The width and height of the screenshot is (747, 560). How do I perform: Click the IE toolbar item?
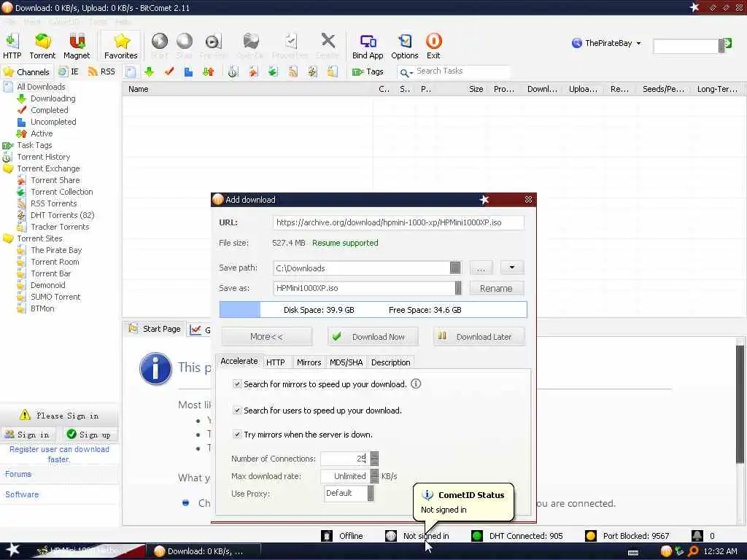(x=69, y=72)
